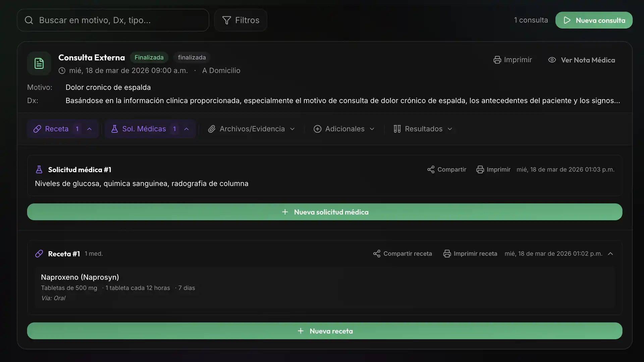Viewport: 644px width, 362px height.
Task: Click the printer icon for Solicitud médica #1
Action: pyautogui.click(x=480, y=170)
